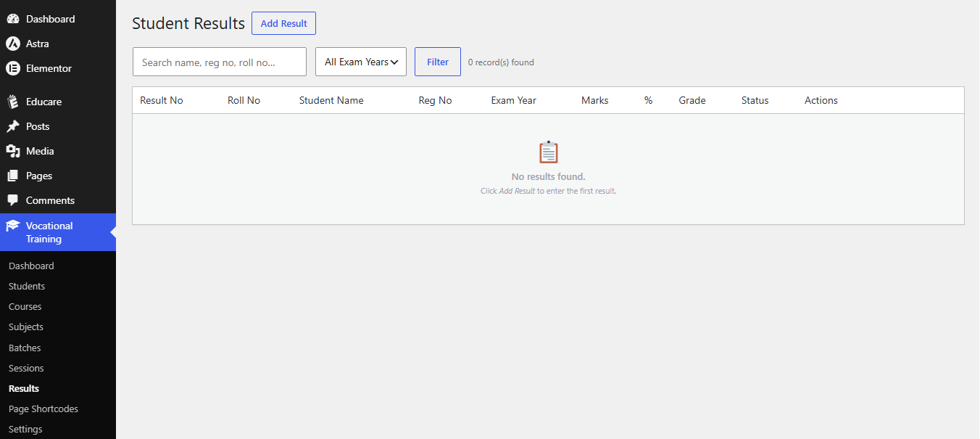This screenshot has width=980, height=439.
Task: Click the clipboard icon above No results found
Action: point(549,152)
